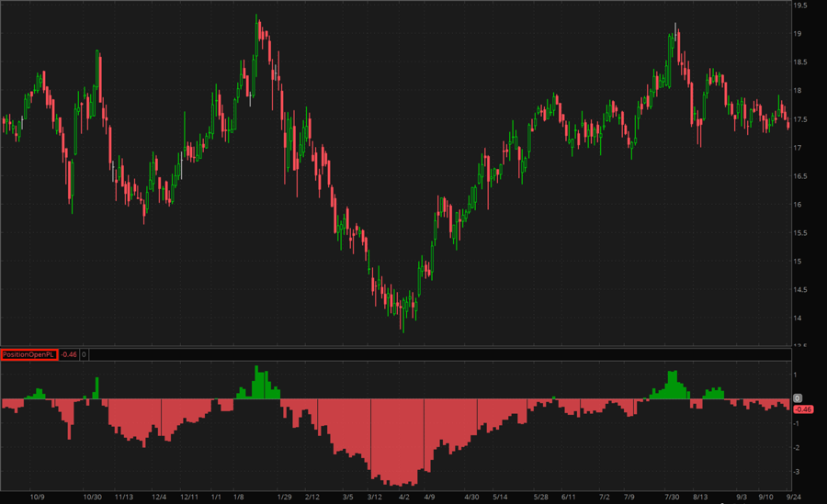Click the -0.46 value in the study header
The image size is (827, 504).
pos(69,354)
